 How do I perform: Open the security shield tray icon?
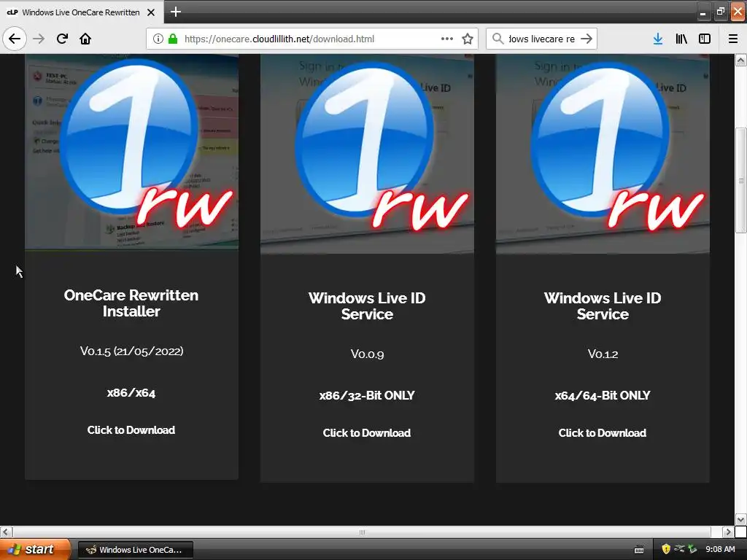click(x=666, y=549)
